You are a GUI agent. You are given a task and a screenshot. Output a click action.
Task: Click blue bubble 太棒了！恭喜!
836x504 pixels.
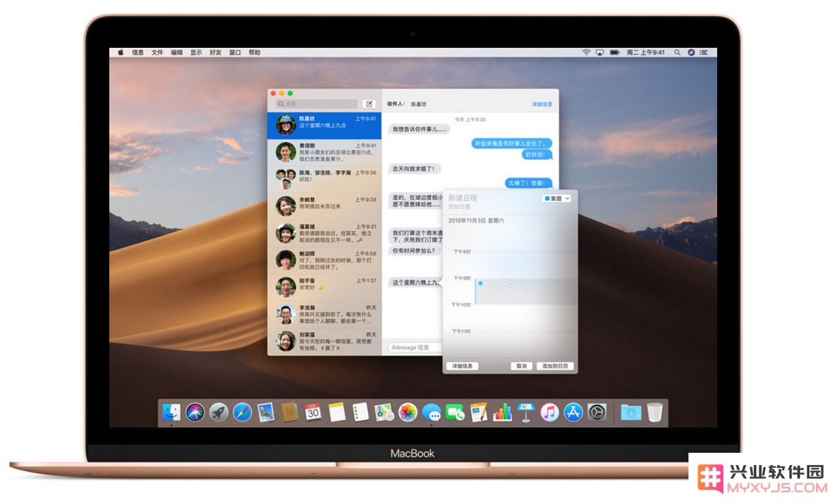(x=529, y=183)
